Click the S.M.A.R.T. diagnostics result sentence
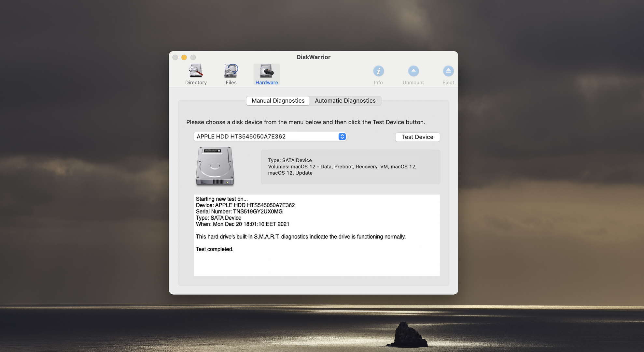Viewport: 644px width, 352px height. tap(301, 237)
